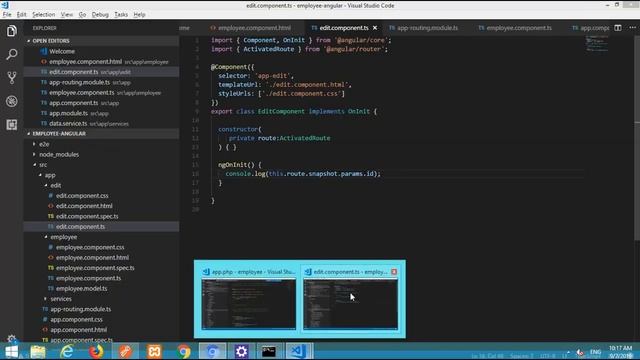
Task: Open the Manage gear in activity bar
Action: 11,338
